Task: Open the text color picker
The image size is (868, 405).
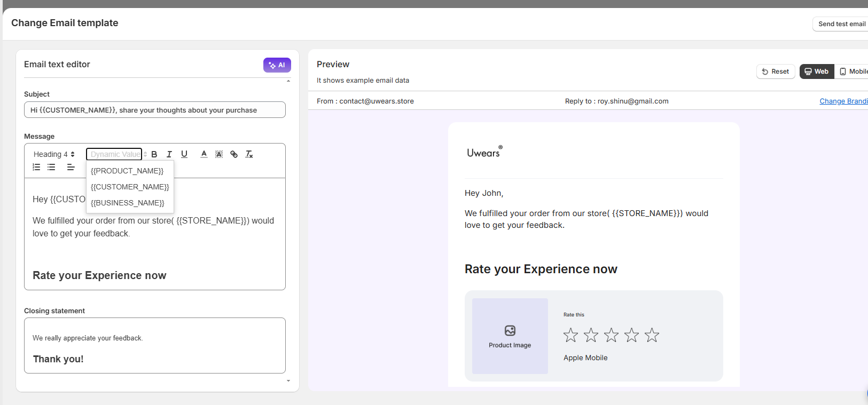Action: (204, 154)
